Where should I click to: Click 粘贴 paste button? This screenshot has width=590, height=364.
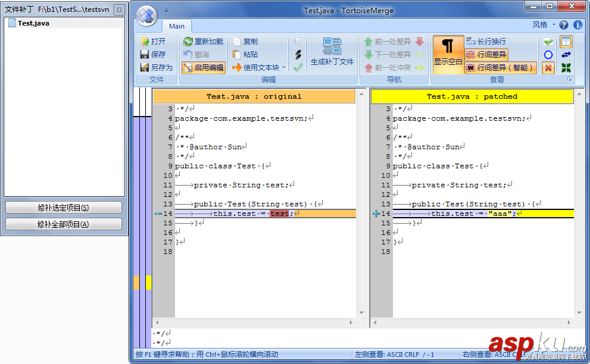245,55
